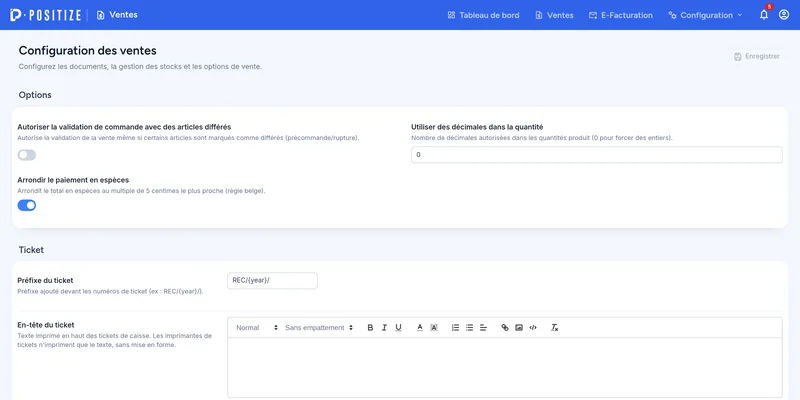The height and width of the screenshot is (400, 800).
Task: Focus the quantity decimals number field
Action: (x=596, y=155)
